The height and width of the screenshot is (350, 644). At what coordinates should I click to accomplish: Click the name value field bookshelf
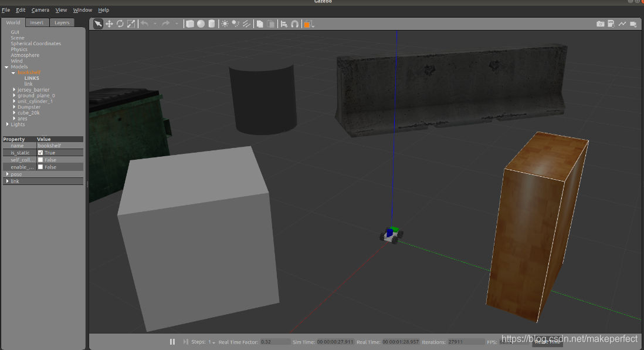[x=60, y=146]
